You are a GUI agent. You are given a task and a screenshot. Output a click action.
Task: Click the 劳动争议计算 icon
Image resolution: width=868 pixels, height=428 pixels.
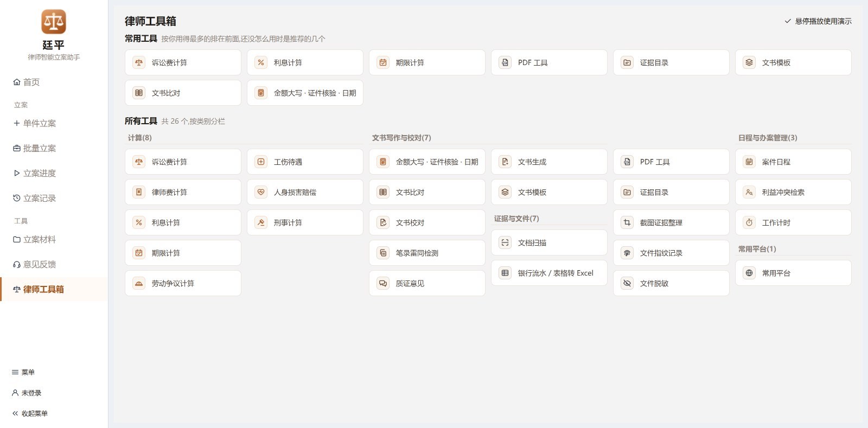click(x=139, y=283)
